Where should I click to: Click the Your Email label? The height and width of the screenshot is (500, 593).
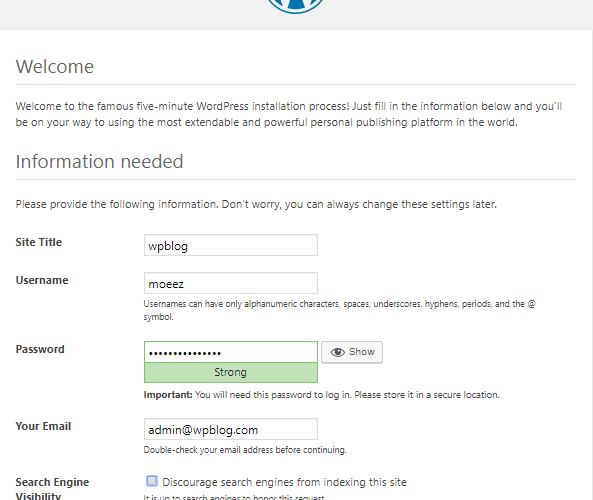43,426
